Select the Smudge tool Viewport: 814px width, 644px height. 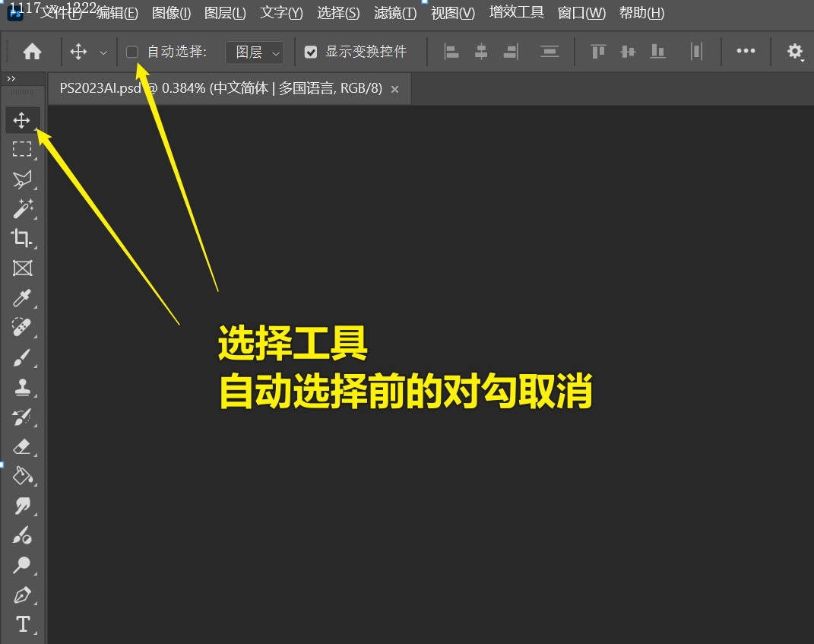click(x=22, y=506)
